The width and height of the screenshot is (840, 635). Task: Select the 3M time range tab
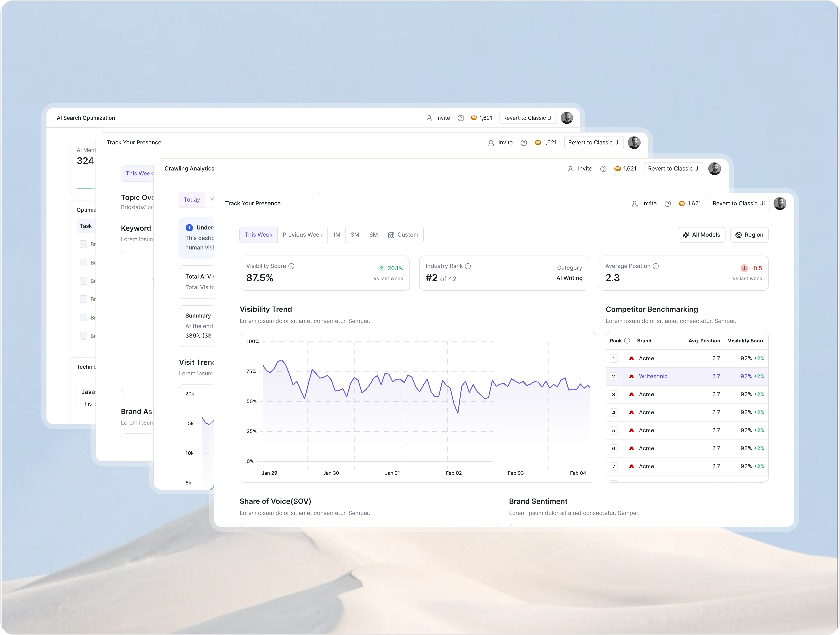(x=355, y=235)
